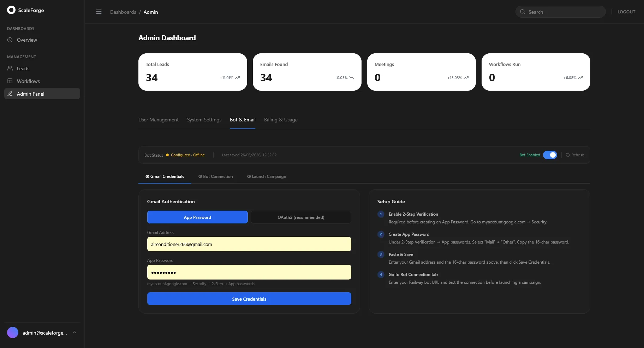Click the search magnifier icon
Image resolution: width=644 pixels, height=348 pixels.
[523, 12]
